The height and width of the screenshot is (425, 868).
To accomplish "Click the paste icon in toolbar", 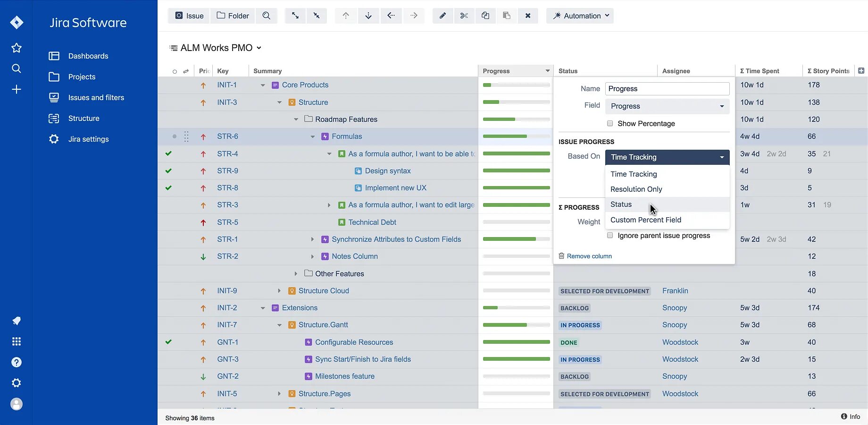I will 507,16.
